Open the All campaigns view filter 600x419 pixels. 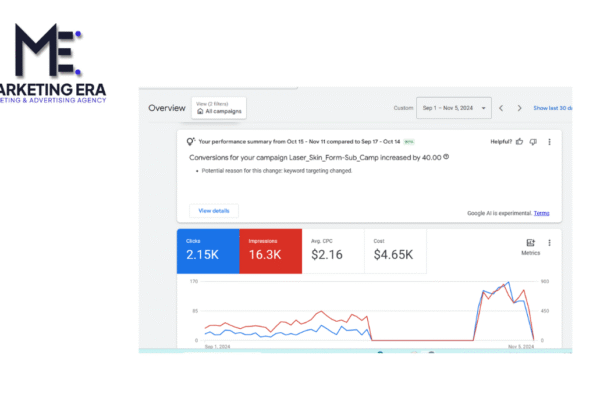[x=218, y=108]
